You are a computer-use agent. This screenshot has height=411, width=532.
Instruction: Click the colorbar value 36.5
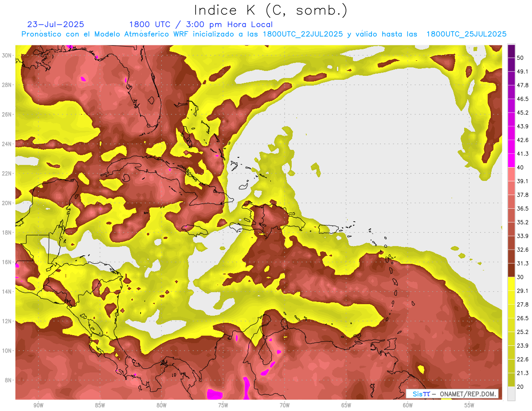[x=523, y=208]
